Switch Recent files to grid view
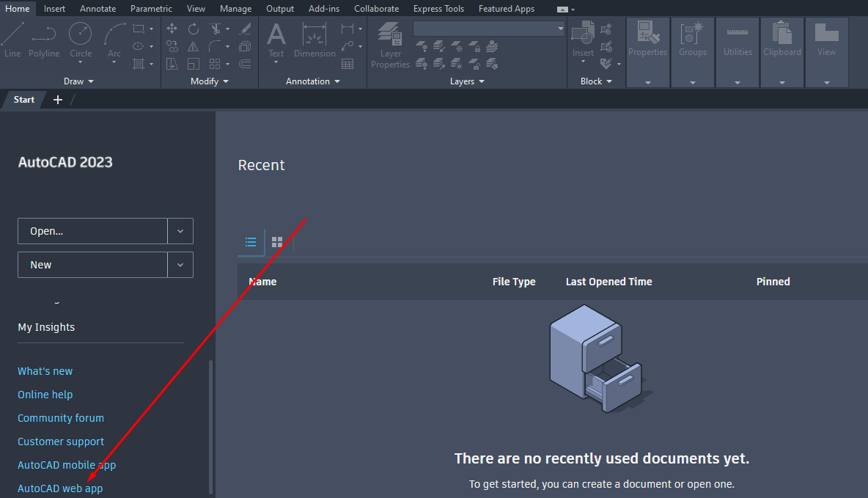The width and height of the screenshot is (868, 498). pyautogui.click(x=277, y=242)
